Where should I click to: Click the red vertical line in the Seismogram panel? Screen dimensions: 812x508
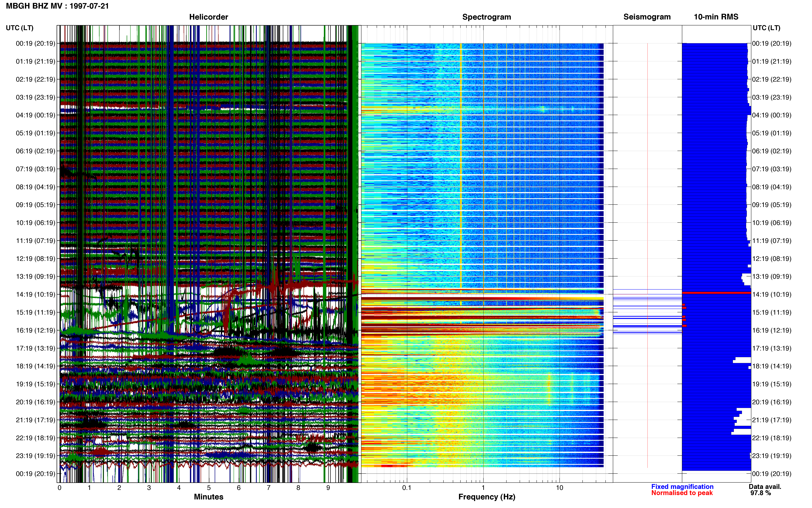click(x=647, y=255)
